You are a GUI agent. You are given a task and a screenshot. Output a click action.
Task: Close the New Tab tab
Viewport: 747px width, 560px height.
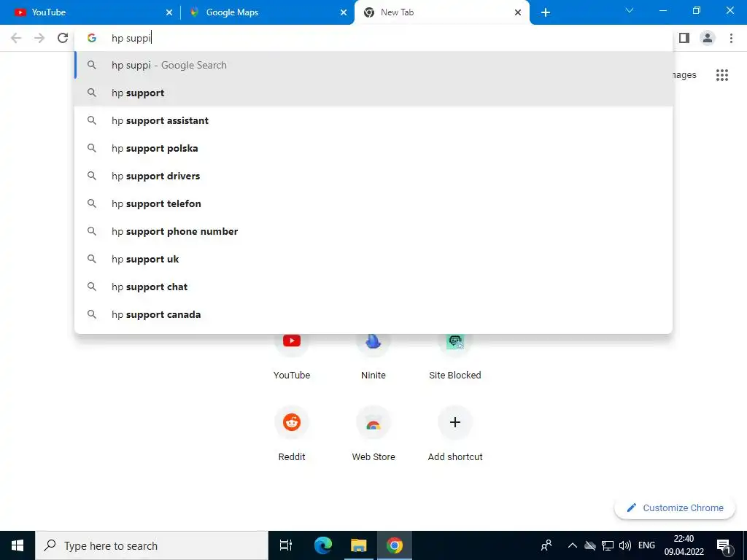(x=518, y=12)
